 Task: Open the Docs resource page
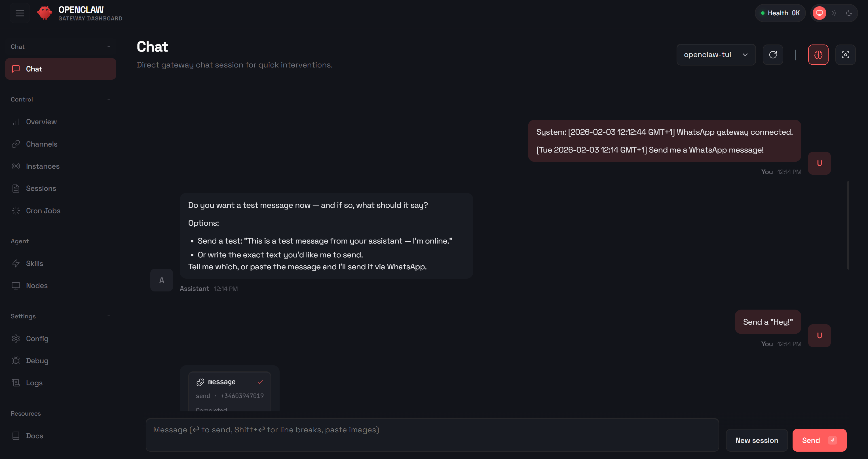tap(34, 436)
